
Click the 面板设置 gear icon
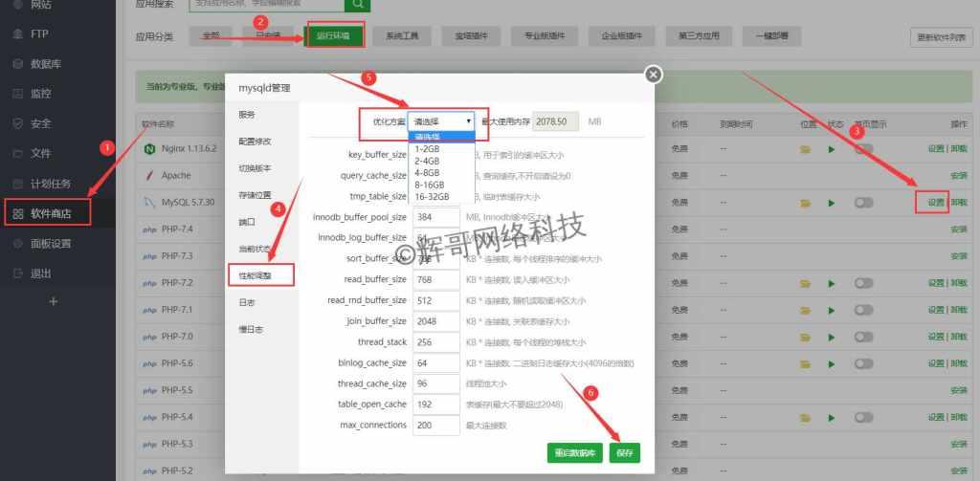pos(18,244)
